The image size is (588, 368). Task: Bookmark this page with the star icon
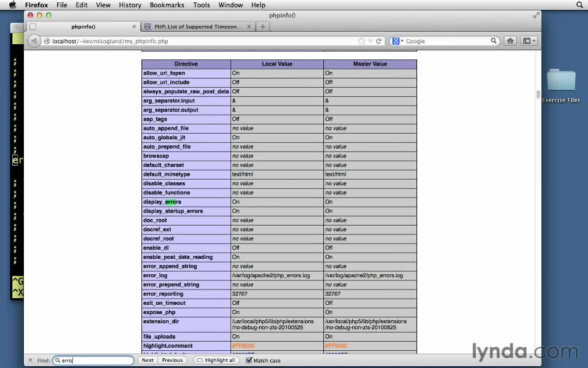[x=361, y=41]
